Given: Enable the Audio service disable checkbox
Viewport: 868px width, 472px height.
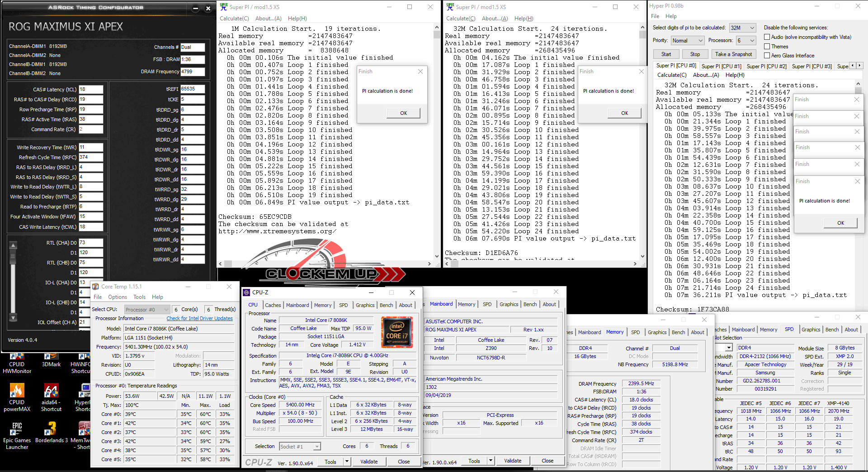Looking at the screenshot, I should (x=767, y=37).
